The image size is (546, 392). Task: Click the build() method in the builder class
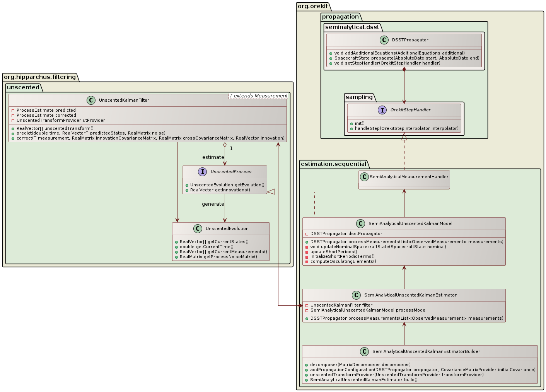click(x=363, y=380)
